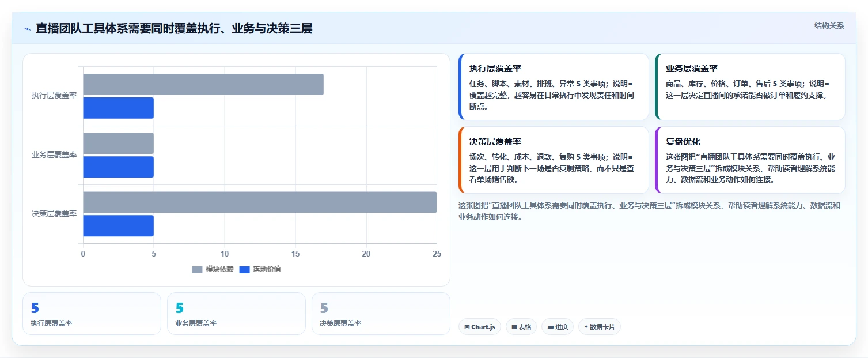Toggle the 模块依赖 legend item
The image size is (868, 358).
click(213, 269)
